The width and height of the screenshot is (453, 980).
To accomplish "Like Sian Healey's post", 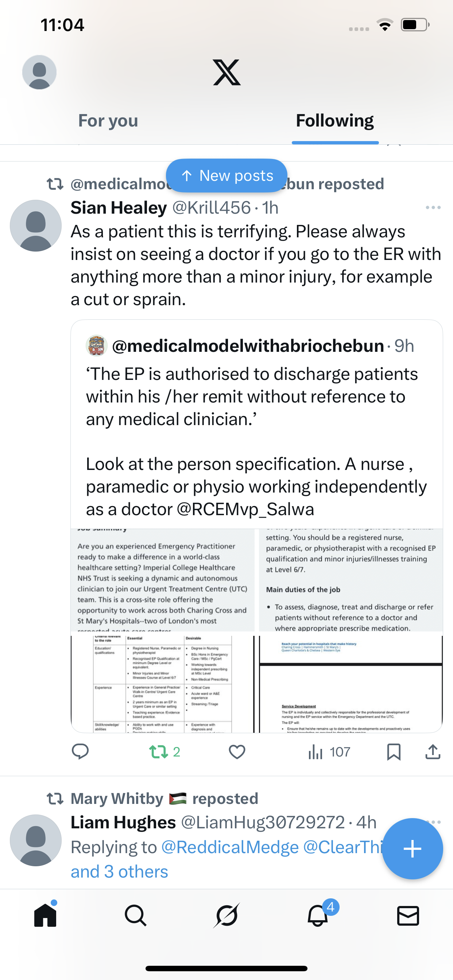I will pos(237,751).
